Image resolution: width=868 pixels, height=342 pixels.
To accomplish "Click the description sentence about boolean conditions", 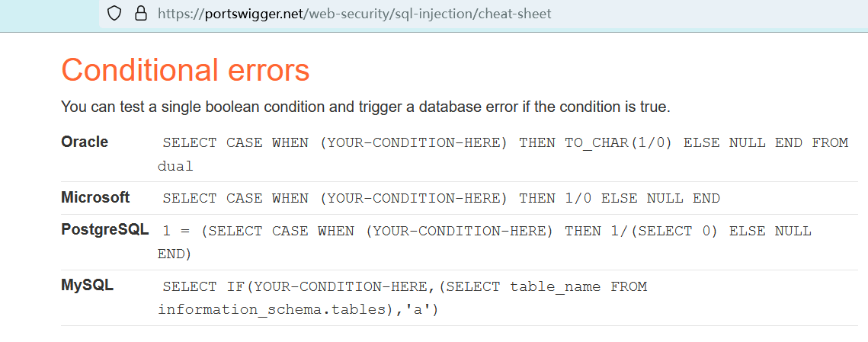I will pyautogui.click(x=365, y=107).
